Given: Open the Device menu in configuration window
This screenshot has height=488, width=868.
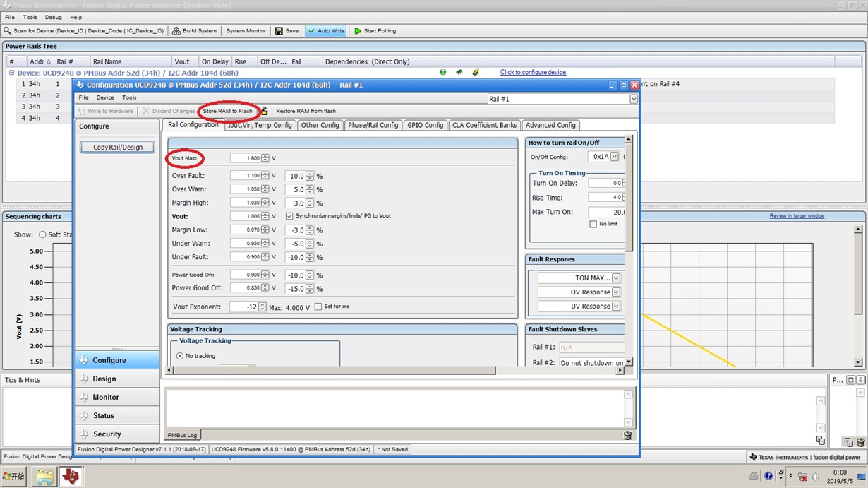Looking at the screenshot, I should click(x=105, y=97).
